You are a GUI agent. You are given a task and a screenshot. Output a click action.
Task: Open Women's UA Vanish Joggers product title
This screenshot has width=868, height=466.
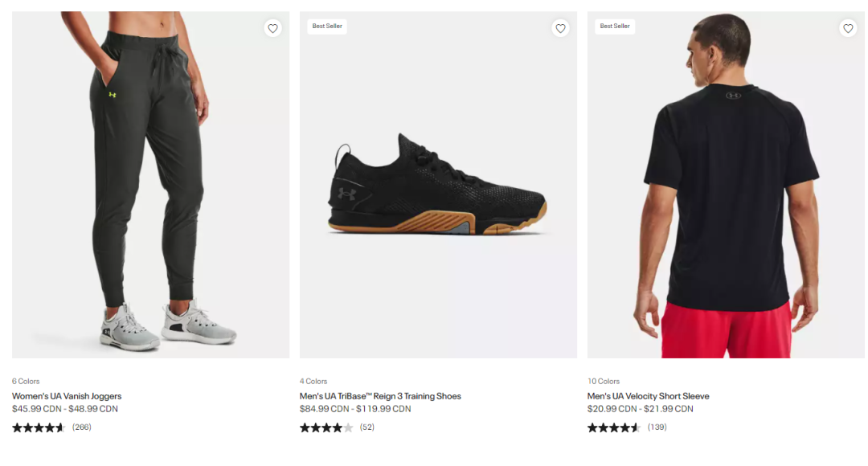click(67, 396)
